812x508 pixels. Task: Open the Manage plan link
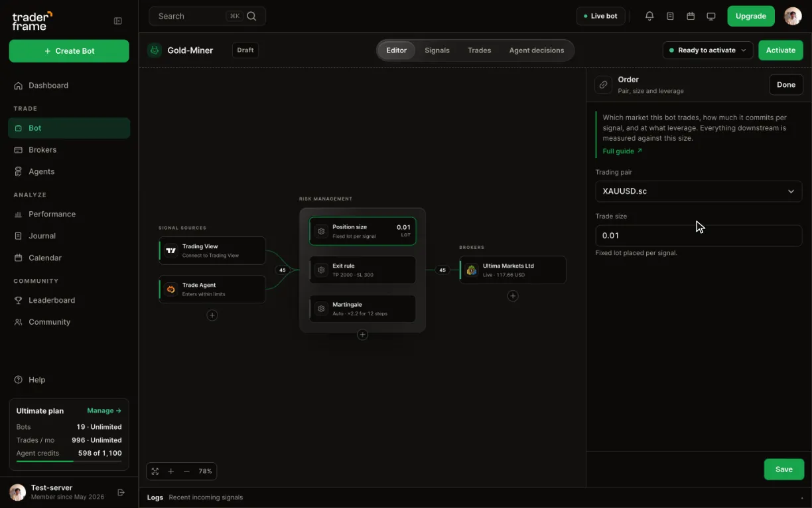(104, 411)
